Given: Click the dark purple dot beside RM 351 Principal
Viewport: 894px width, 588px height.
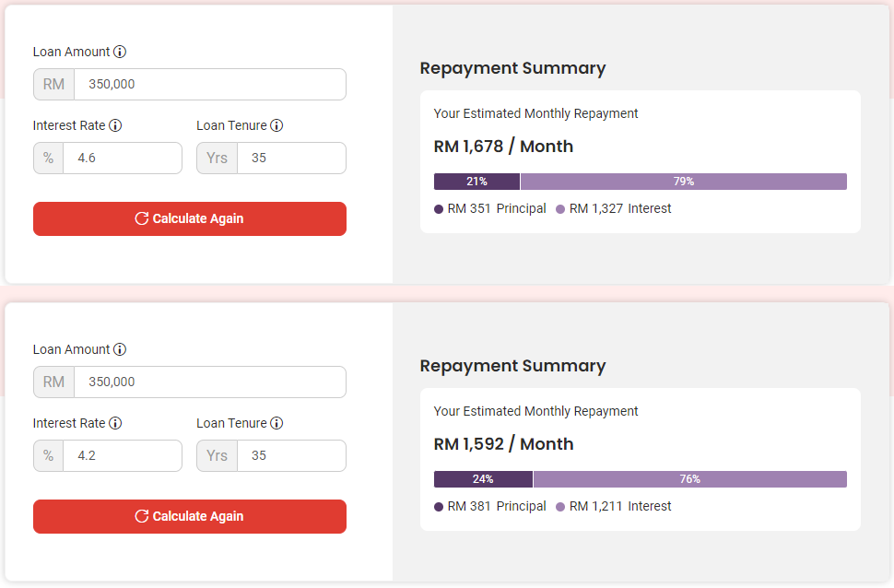Looking at the screenshot, I should point(439,209).
